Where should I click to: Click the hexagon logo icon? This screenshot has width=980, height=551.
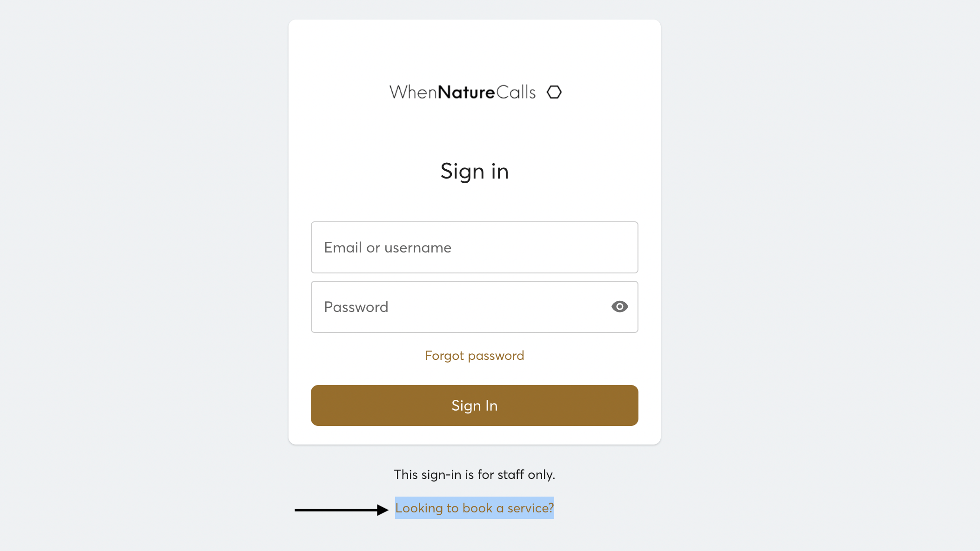pyautogui.click(x=554, y=92)
